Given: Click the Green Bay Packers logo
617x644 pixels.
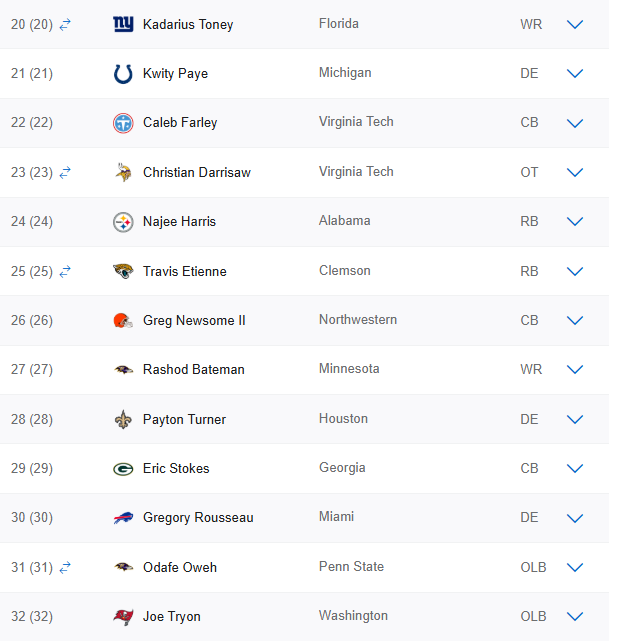Looking at the screenshot, I should pyautogui.click(x=123, y=469).
